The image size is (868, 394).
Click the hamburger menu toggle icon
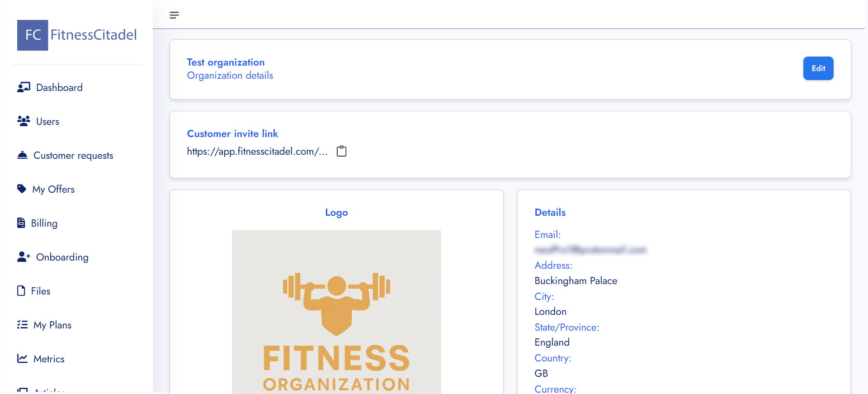tap(174, 15)
